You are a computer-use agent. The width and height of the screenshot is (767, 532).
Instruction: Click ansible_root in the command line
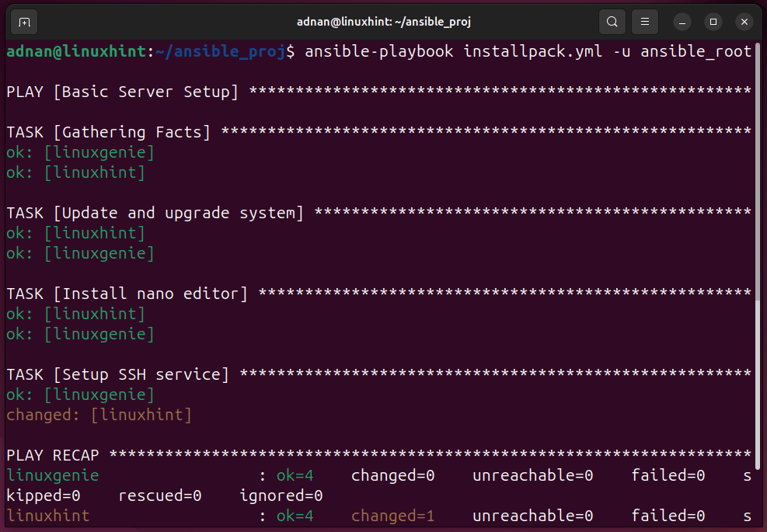[696, 51]
